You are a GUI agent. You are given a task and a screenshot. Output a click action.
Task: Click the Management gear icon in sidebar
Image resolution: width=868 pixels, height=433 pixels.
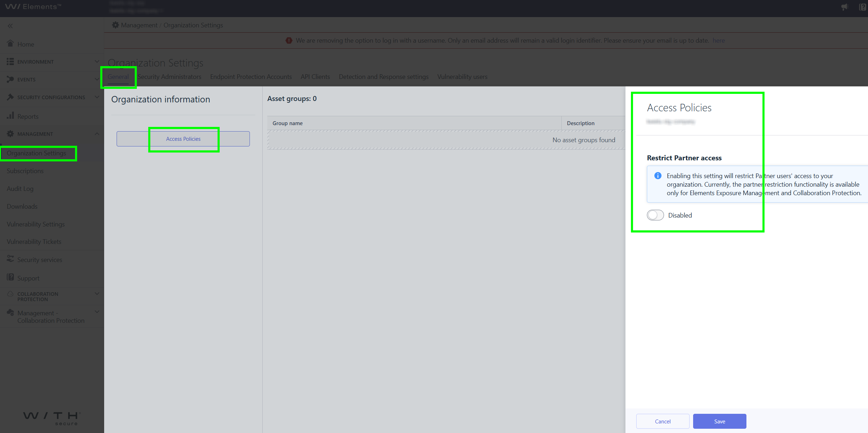(10, 134)
